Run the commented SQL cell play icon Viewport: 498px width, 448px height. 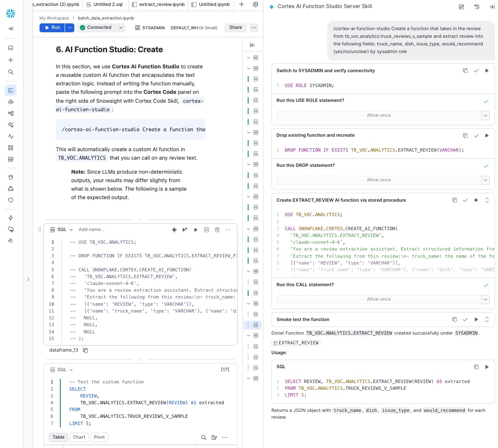click(x=195, y=230)
